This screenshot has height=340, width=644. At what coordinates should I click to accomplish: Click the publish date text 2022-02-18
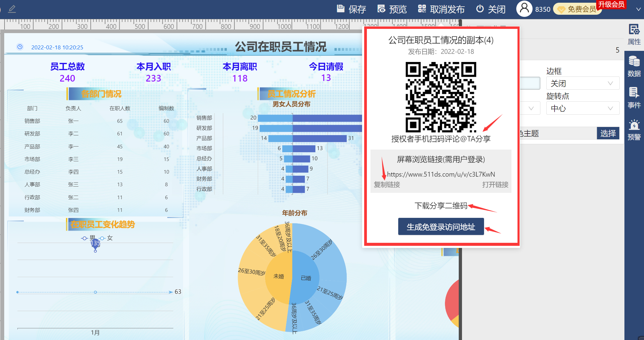[x=457, y=52]
